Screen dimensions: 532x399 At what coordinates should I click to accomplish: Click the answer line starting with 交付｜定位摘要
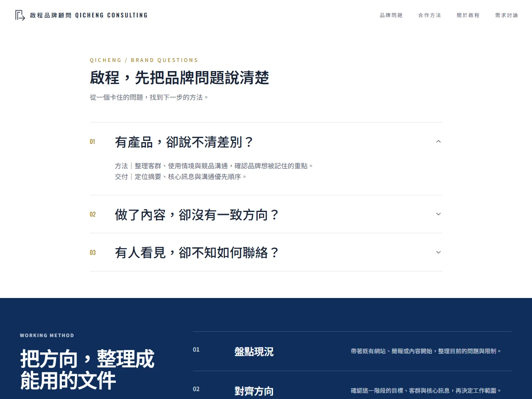(x=181, y=177)
